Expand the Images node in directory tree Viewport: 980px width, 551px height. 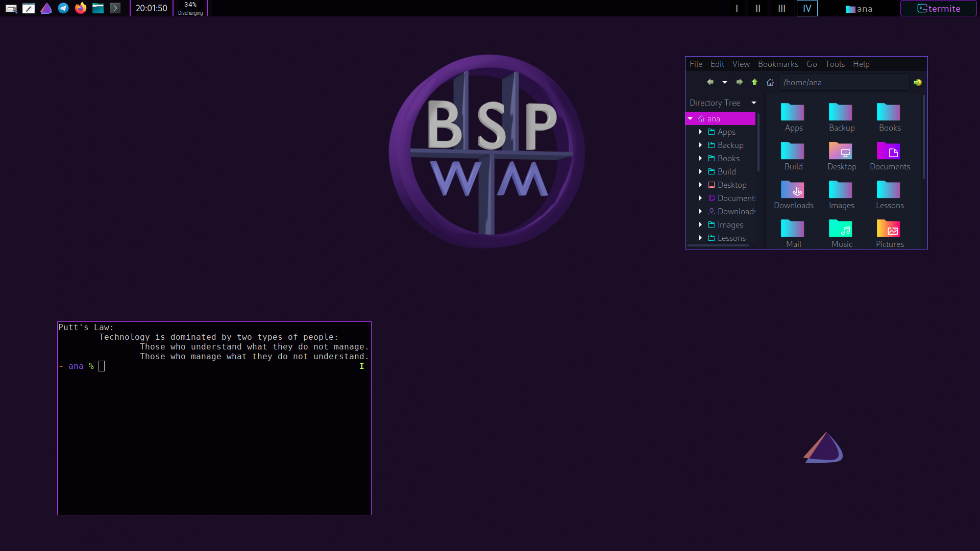tap(700, 224)
